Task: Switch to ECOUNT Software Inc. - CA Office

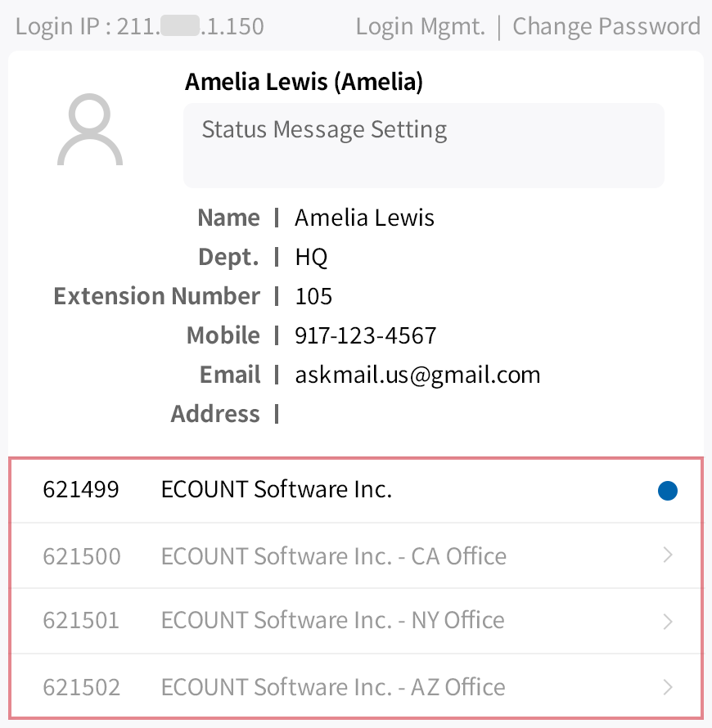Action: 333,556
